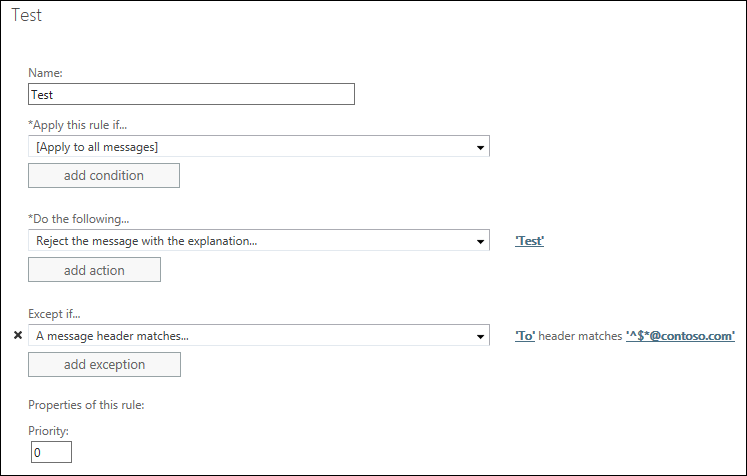Edit the 'To' header name link
Image resolution: width=747 pixels, height=476 pixels.
click(x=525, y=336)
